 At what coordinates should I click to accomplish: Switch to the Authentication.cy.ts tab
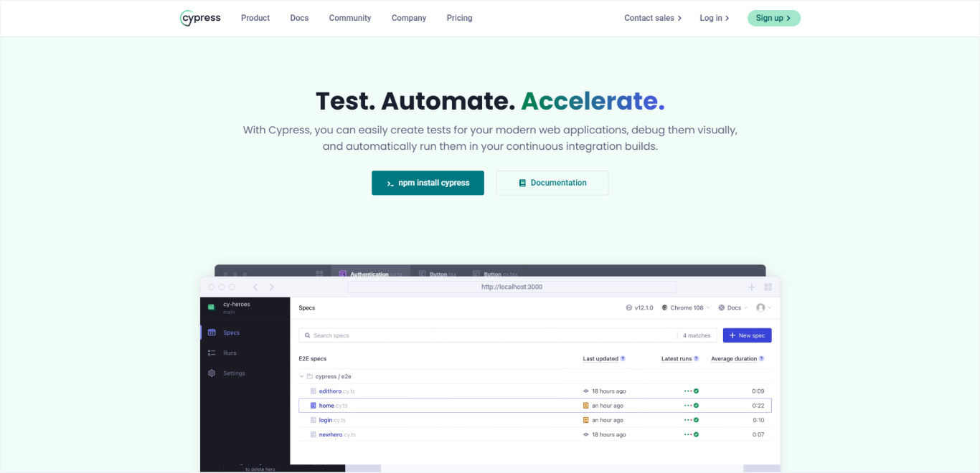tap(368, 274)
